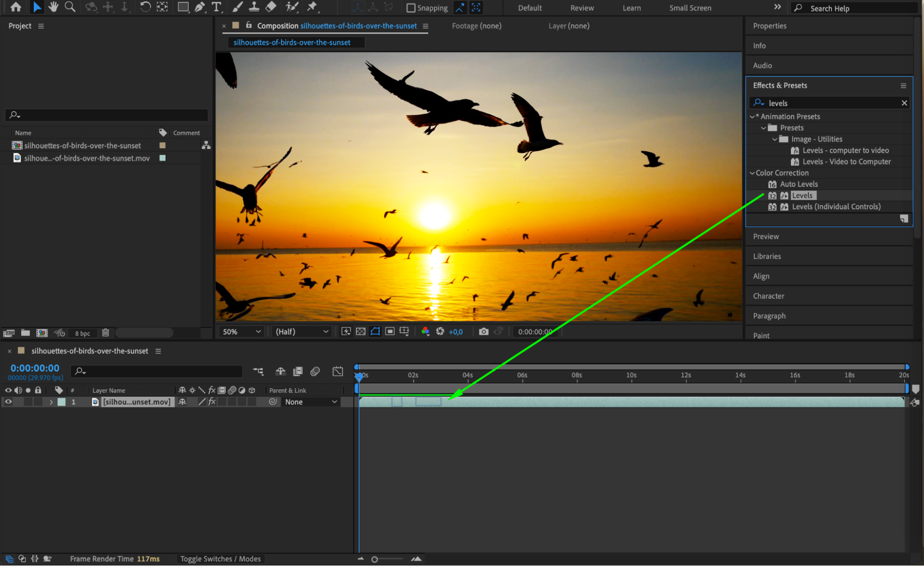Select the Zoom magnifier tool
The height and width of the screenshot is (566, 924).
click(x=70, y=7)
